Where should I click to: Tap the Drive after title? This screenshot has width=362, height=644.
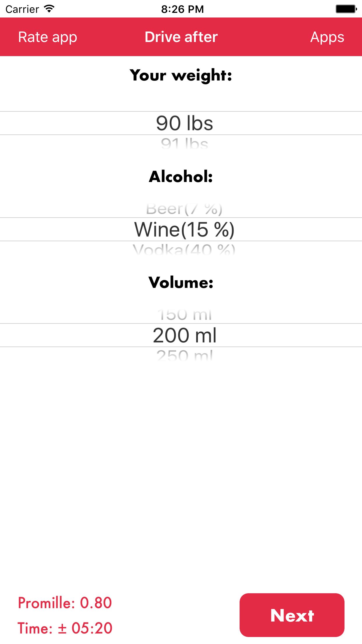(181, 37)
